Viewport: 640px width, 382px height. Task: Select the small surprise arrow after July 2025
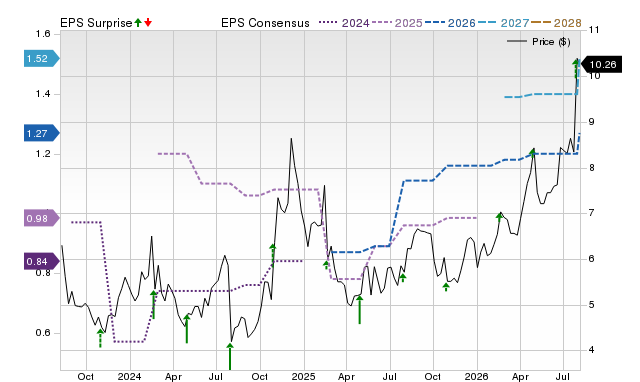click(x=402, y=278)
